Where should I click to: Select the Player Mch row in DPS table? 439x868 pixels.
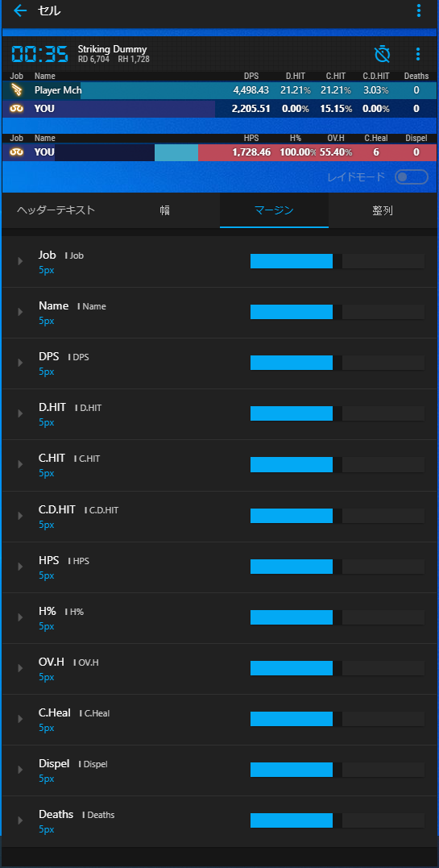pos(219,90)
